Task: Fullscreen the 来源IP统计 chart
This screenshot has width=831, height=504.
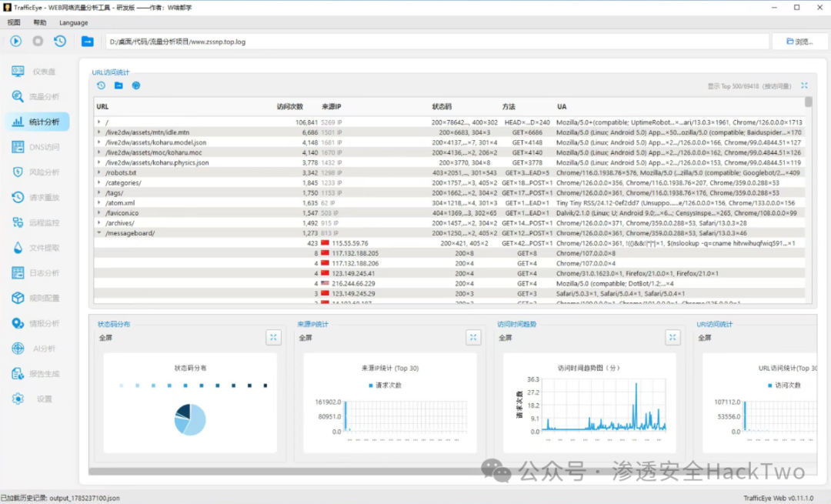Action: (473, 338)
